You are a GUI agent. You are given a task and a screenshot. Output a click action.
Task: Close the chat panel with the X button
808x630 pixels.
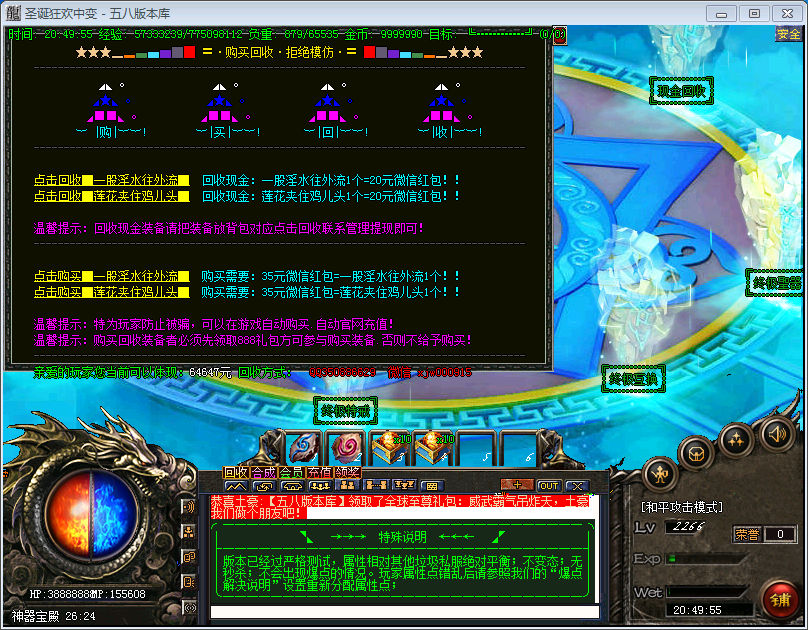tap(578, 486)
